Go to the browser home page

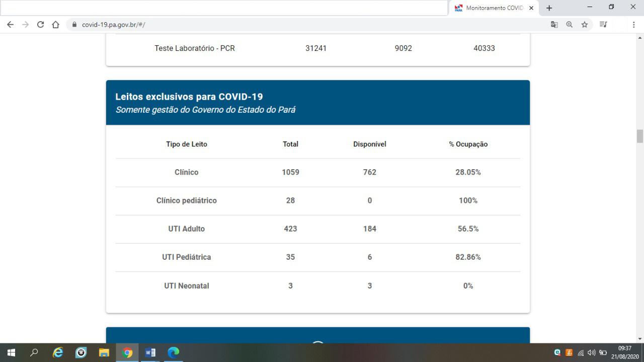tap(56, 24)
